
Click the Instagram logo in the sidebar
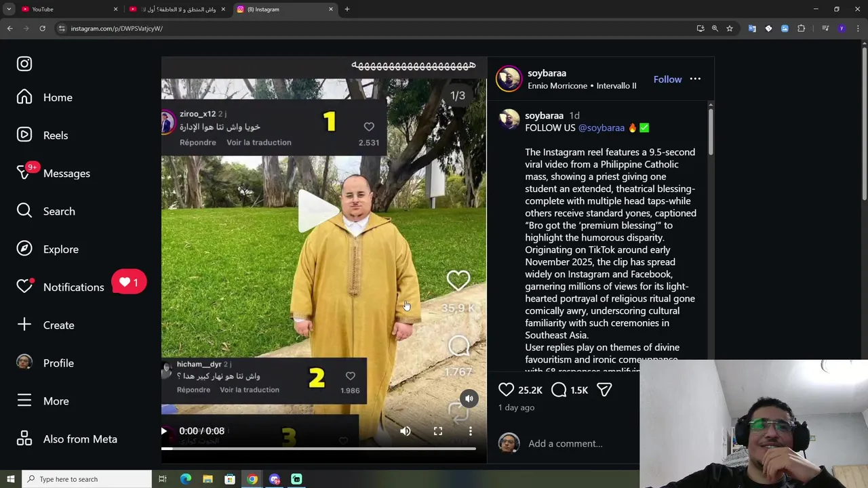(24, 64)
